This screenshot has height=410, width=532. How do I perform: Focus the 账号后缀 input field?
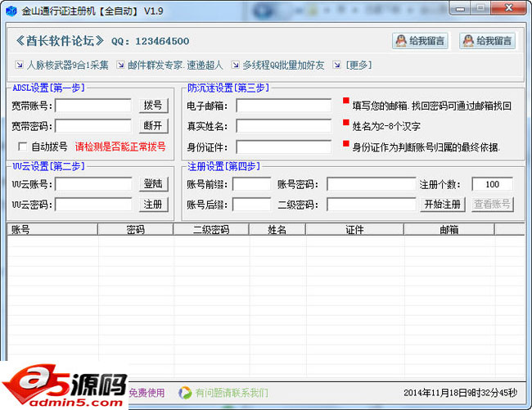pos(252,205)
